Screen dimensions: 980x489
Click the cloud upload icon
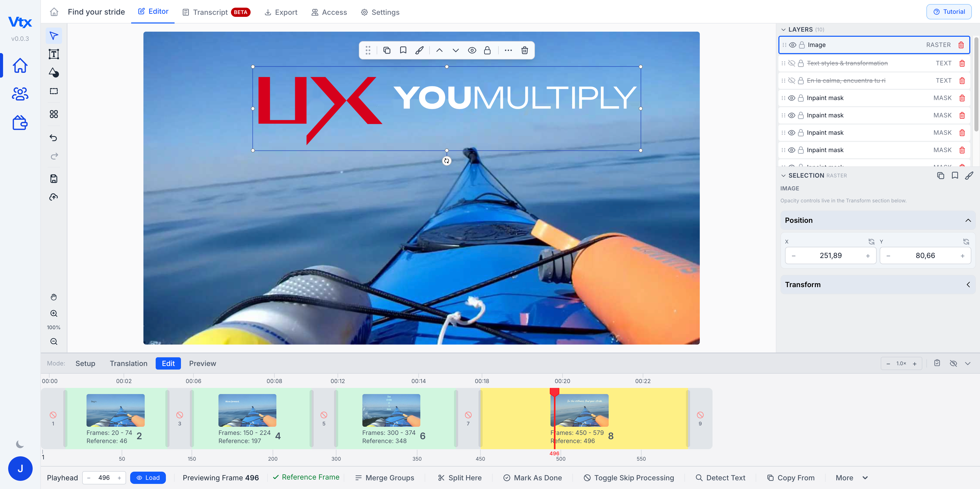tap(54, 197)
